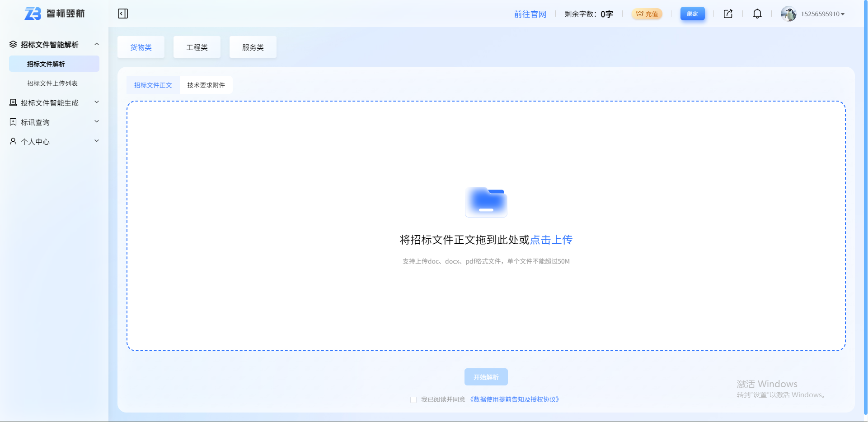Select the 服务类 category tab
The height and width of the screenshot is (422, 868).
[x=253, y=47]
